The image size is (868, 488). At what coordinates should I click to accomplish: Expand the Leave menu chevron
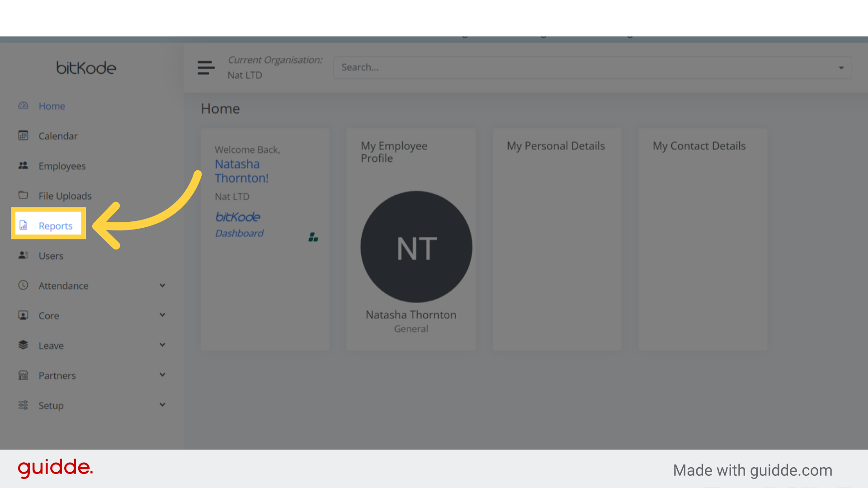coord(162,345)
